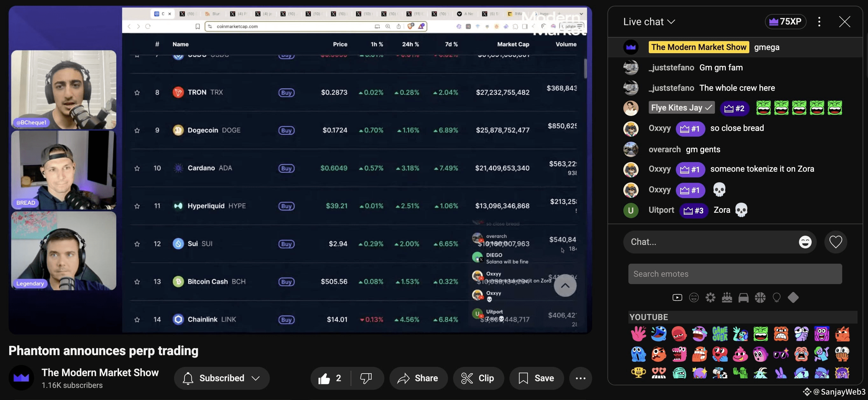Image resolution: width=868 pixels, height=400 pixels.
Task: Click the Search emotes field
Action: 735,274
